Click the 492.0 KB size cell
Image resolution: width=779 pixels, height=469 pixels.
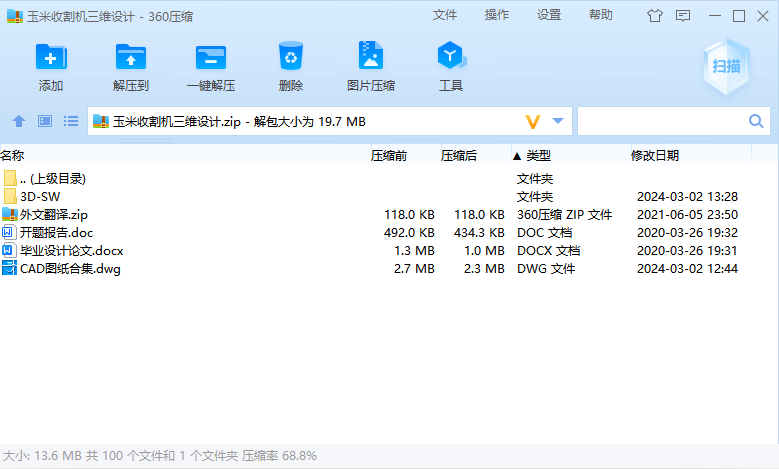coord(409,233)
